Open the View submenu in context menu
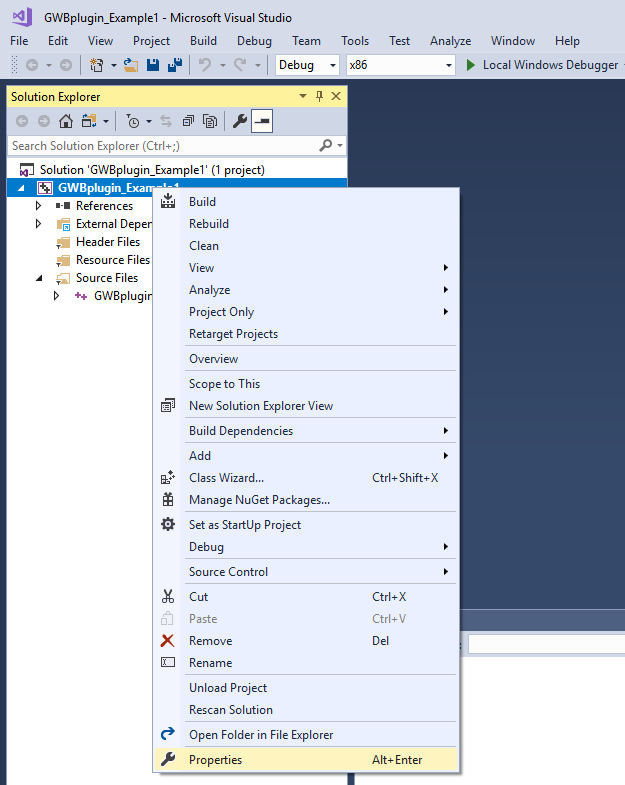 tap(306, 268)
